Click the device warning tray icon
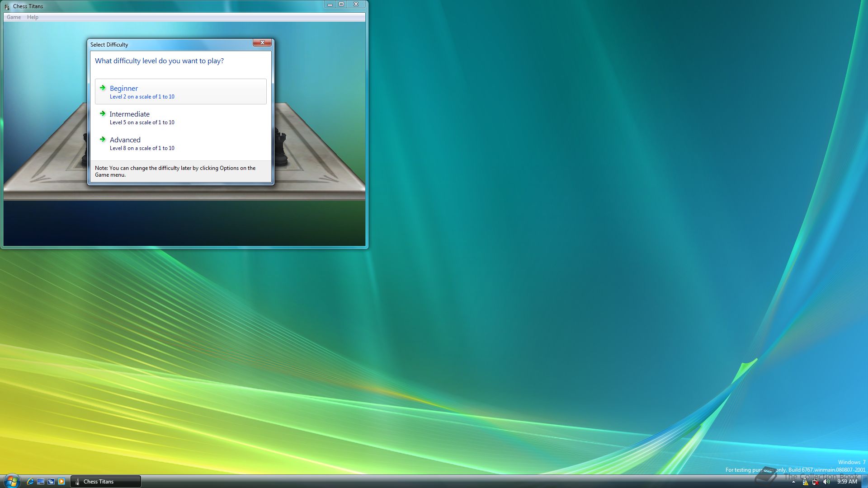This screenshot has height=488, width=868. pos(805,482)
